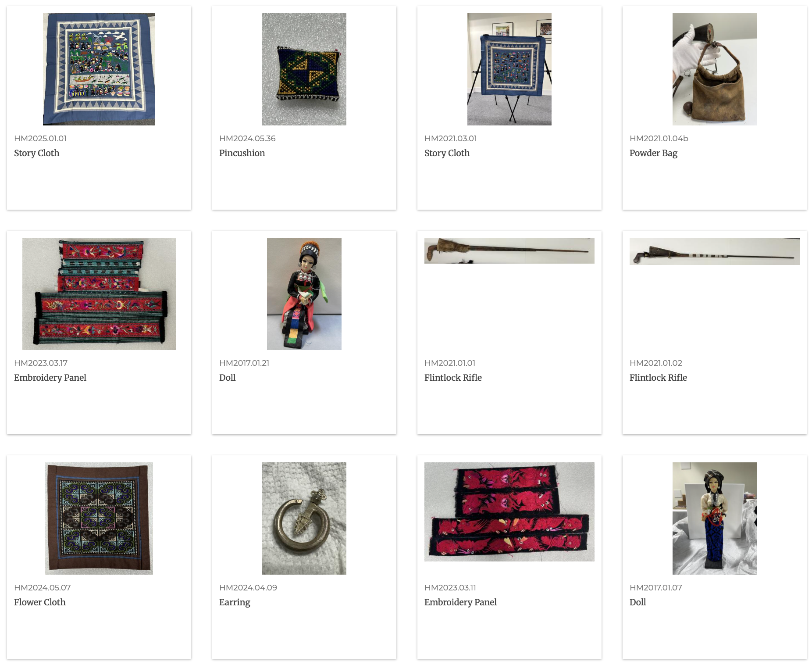Click the Flower Cloth title
Screen dimensions: 812x665
40,602
